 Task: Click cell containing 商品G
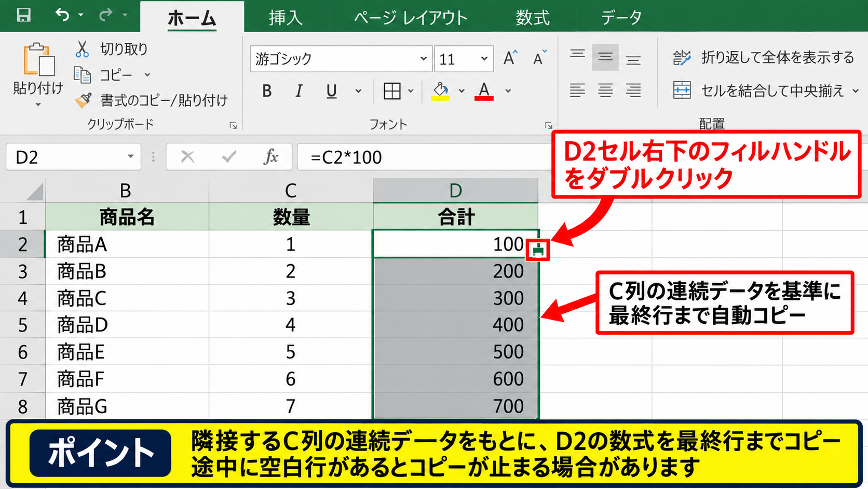127,406
